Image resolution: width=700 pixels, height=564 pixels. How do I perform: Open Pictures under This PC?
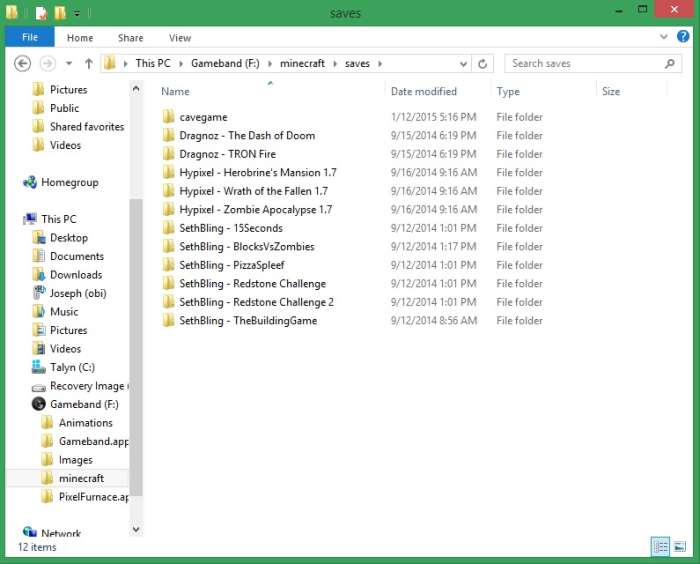(60, 330)
